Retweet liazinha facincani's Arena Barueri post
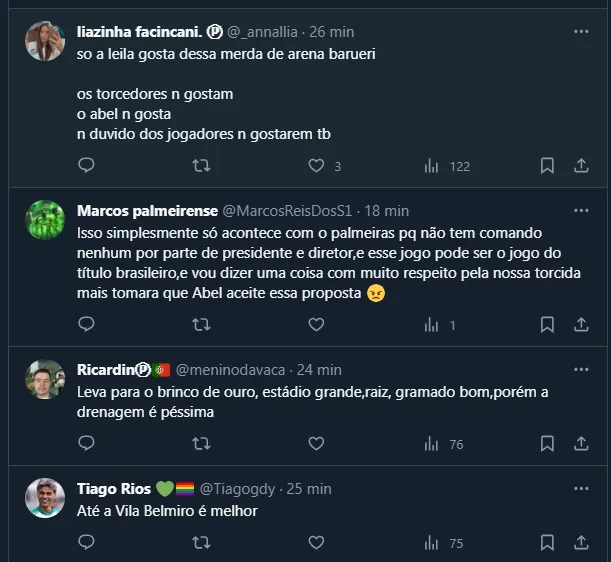The width and height of the screenshot is (611, 562). tap(201, 166)
